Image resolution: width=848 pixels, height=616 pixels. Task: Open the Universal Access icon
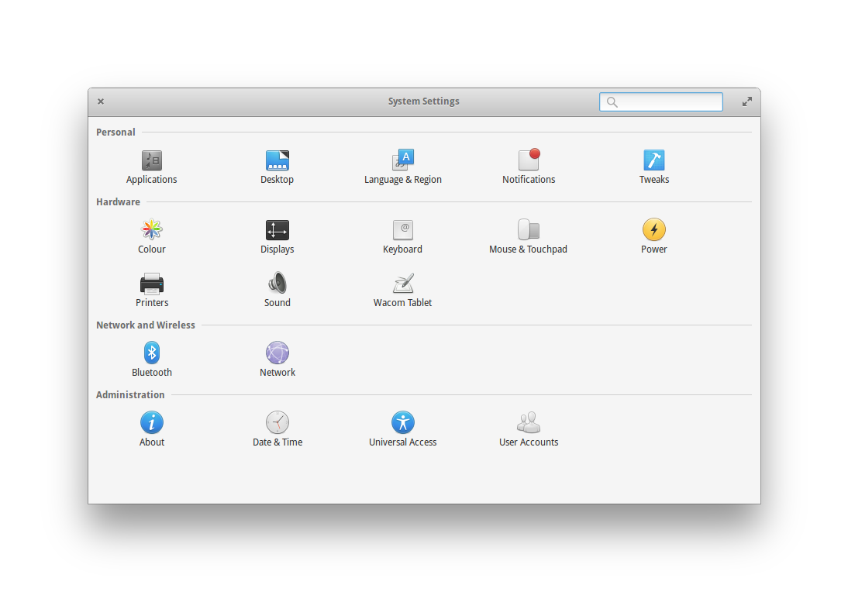coord(403,422)
